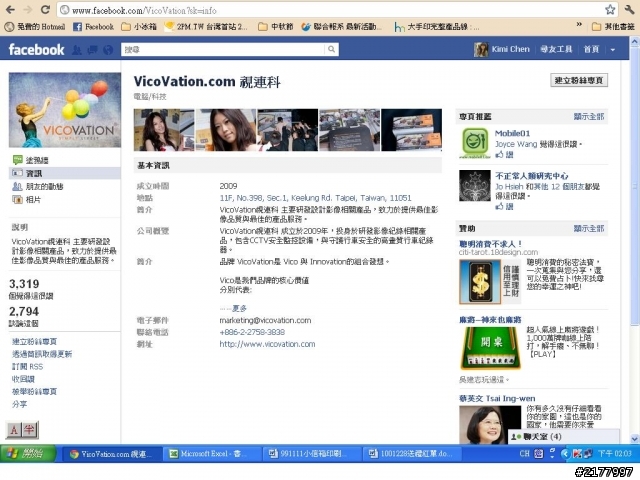The height and width of the screenshot is (480, 640).
Task: Click the page scrollbar up arrow
Action: coord(635,41)
